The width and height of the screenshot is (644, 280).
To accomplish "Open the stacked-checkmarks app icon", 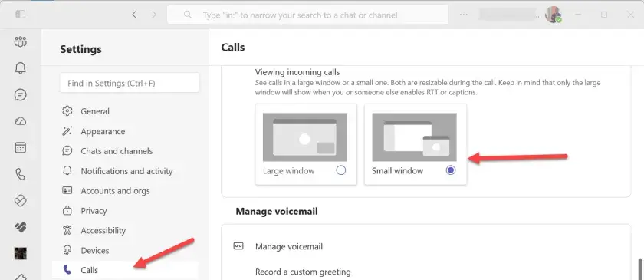I will tap(20, 227).
